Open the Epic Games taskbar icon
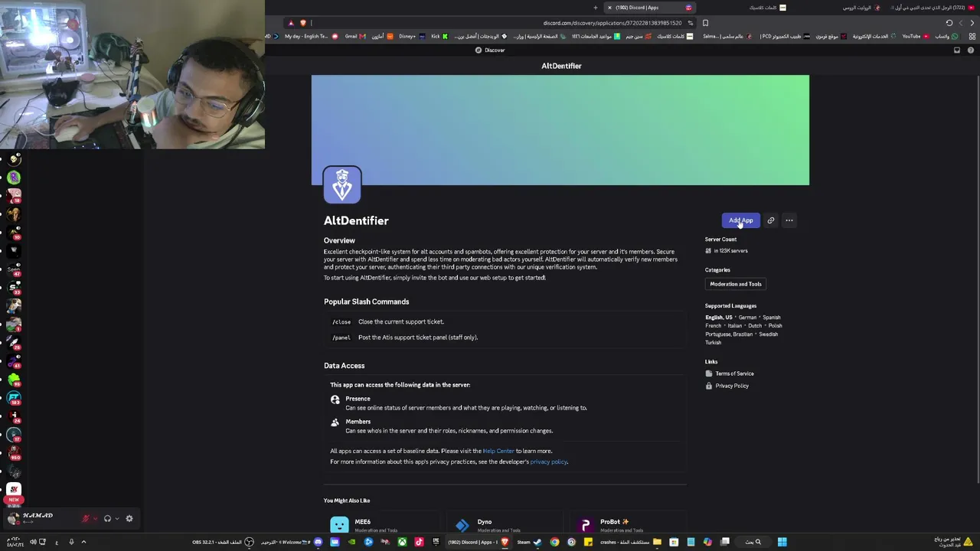 click(436, 543)
